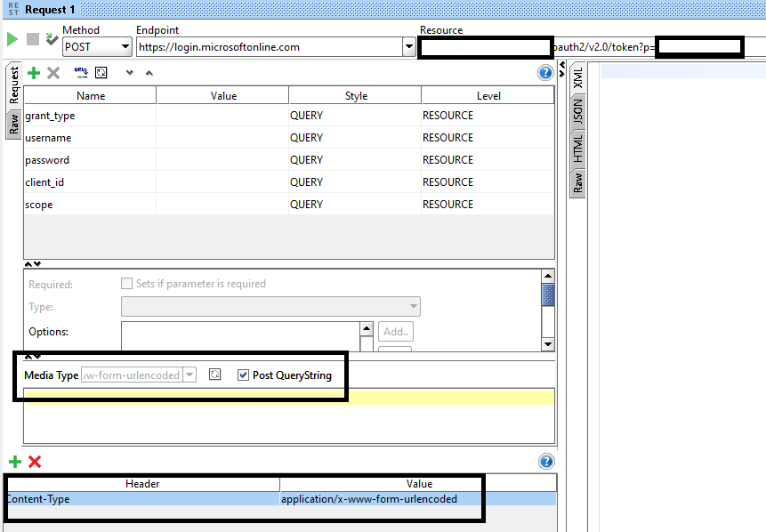Move parameter down using the down arrow
The image size is (766, 532).
pyautogui.click(x=130, y=73)
